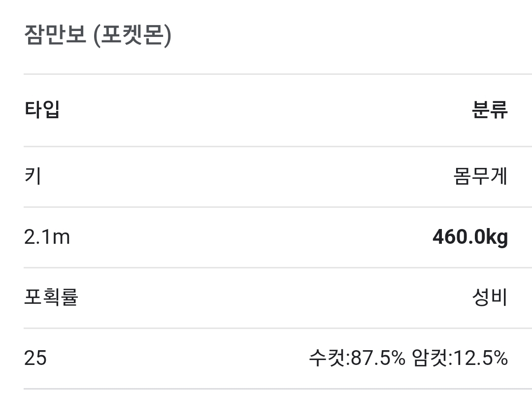Select the word 잠만보 in the heading
The width and height of the screenshot is (532, 394).
pyautogui.click(x=55, y=34)
